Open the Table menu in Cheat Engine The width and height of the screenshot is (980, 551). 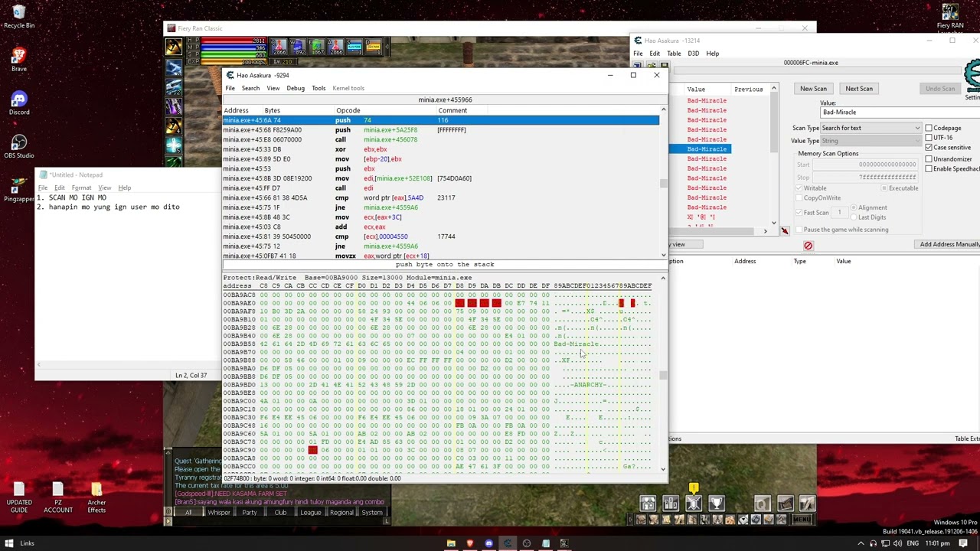(x=674, y=54)
